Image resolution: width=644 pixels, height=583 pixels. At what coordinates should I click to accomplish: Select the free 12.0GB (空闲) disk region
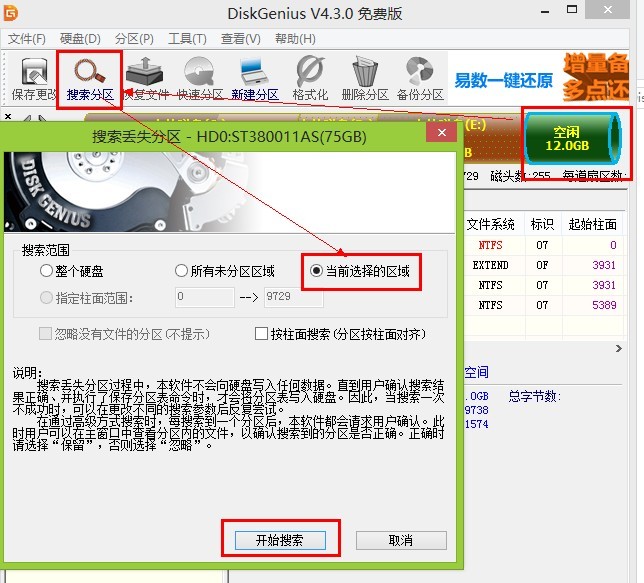(573, 138)
